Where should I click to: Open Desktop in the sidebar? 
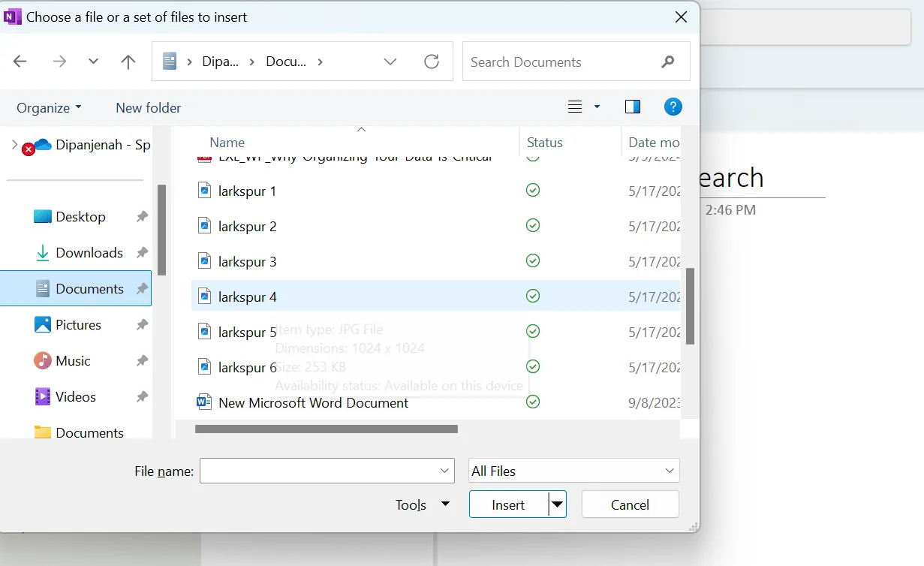(x=80, y=216)
